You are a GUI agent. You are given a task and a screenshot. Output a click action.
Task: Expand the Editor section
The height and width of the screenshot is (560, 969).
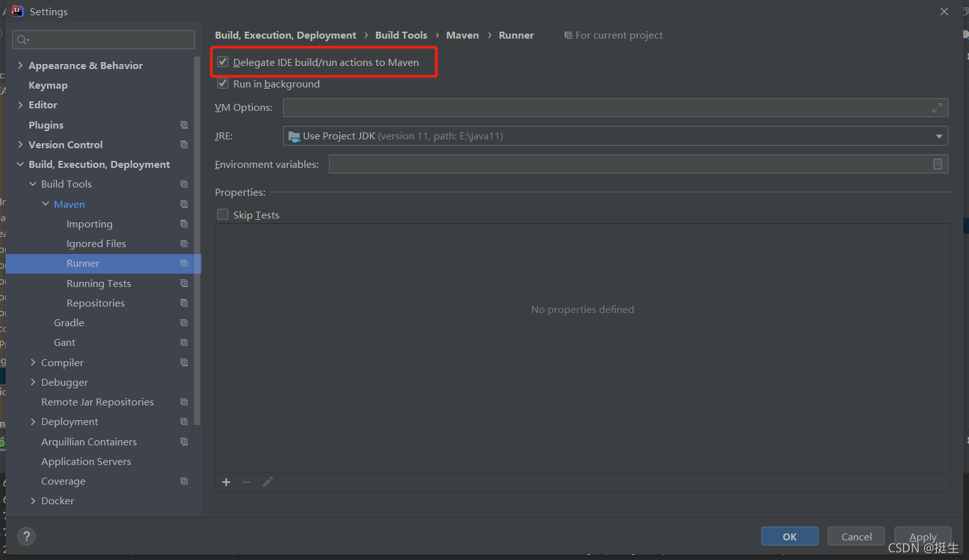(20, 105)
